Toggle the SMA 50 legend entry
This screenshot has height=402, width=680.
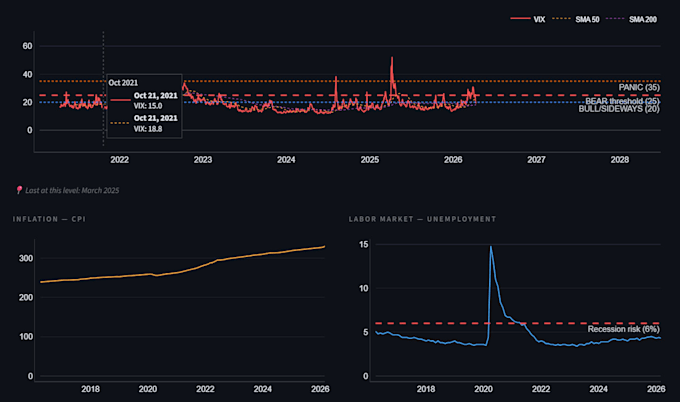575,19
